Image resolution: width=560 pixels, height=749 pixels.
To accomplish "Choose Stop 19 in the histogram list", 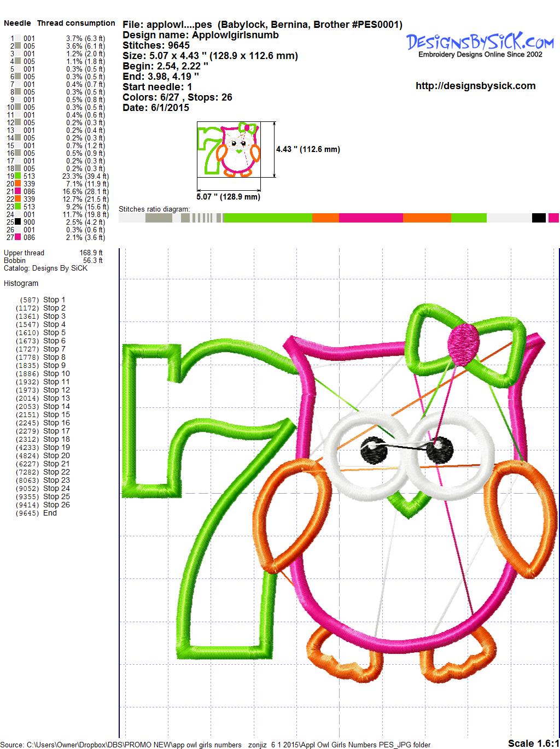I will pyautogui.click(x=56, y=447).
